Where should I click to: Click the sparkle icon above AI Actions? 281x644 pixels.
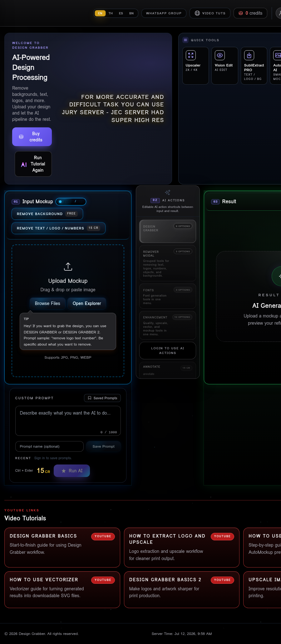[x=168, y=192]
